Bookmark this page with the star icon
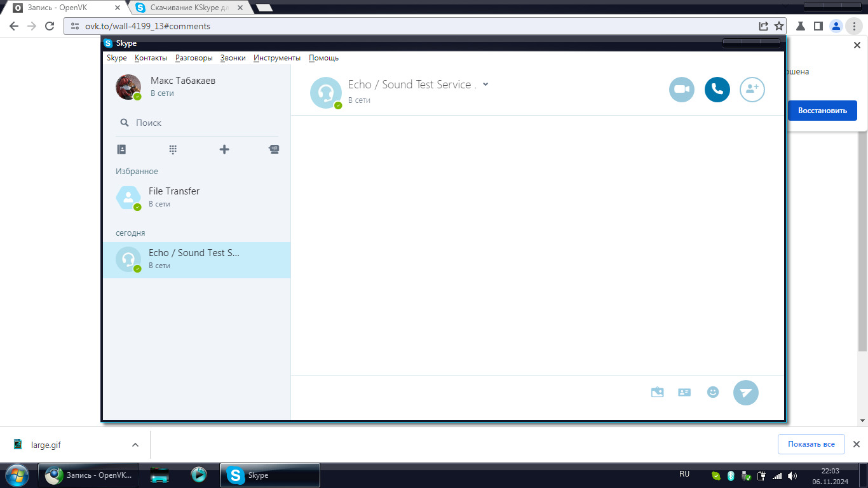Image resolution: width=868 pixels, height=488 pixels. coord(779,26)
